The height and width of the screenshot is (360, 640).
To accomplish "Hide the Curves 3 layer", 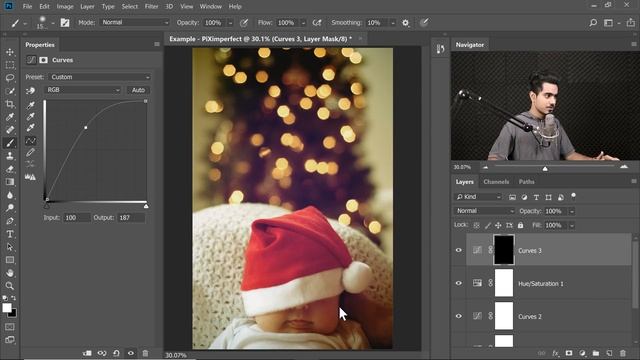I will (x=459, y=250).
